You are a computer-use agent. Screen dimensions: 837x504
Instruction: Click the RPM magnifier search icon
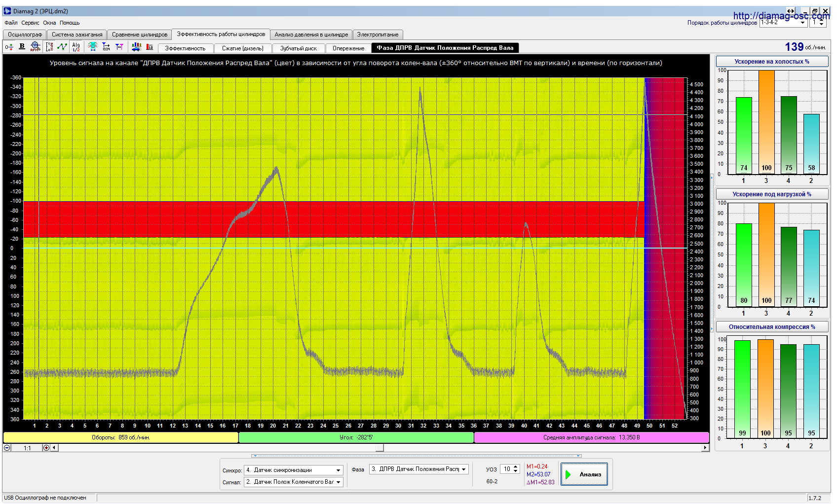(35, 47)
